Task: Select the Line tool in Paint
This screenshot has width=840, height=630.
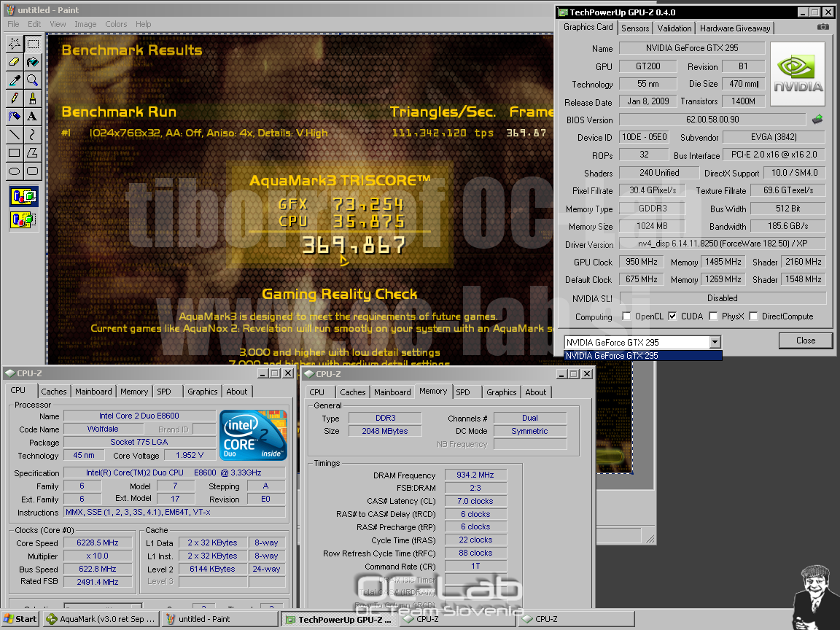Action: pos(15,135)
